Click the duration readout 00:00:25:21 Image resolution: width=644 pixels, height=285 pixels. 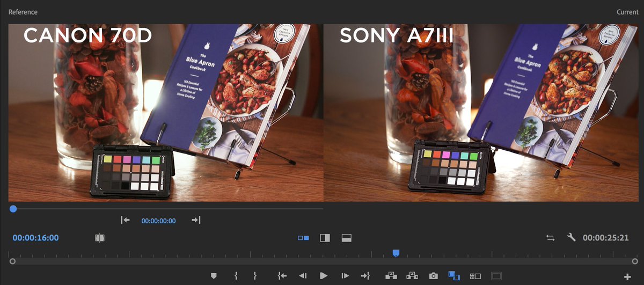(x=606, y=238)
